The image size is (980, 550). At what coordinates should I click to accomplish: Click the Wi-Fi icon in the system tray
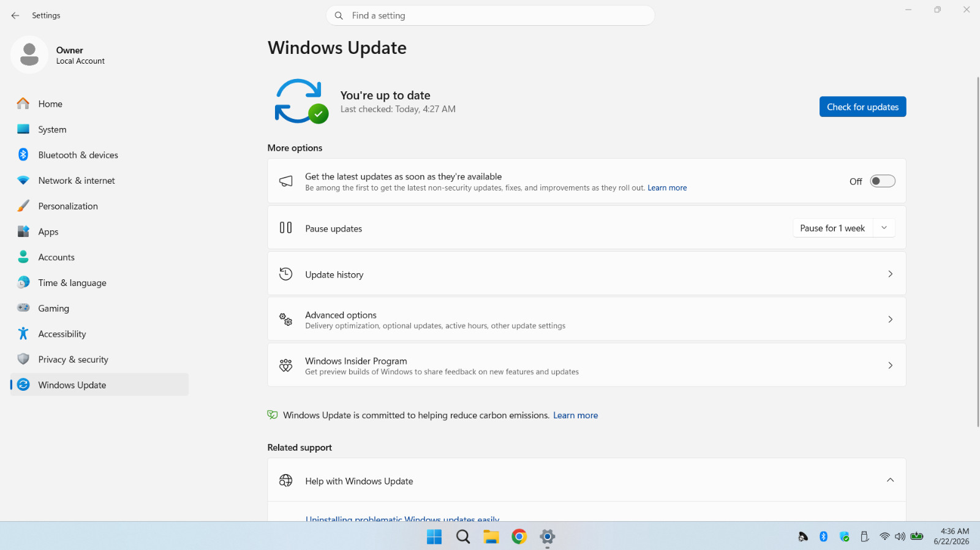884,537
